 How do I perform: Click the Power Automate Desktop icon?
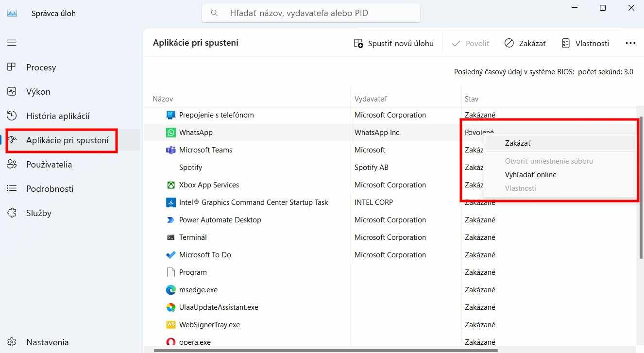pyautogui.click(x=170, y=220)
